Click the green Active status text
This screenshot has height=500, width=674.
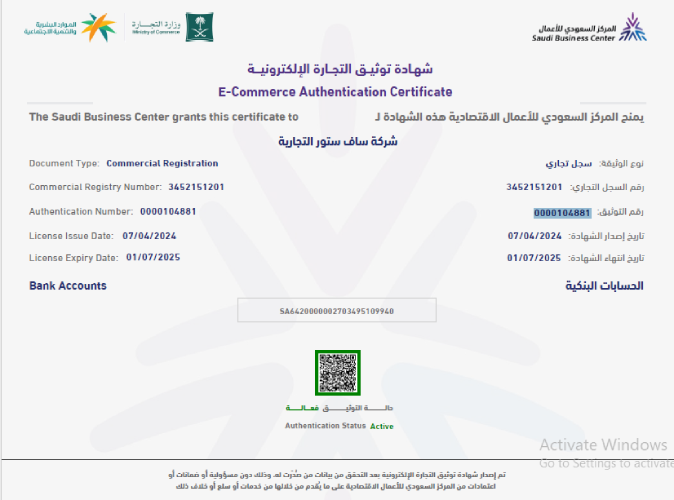(x=382, y=426)
